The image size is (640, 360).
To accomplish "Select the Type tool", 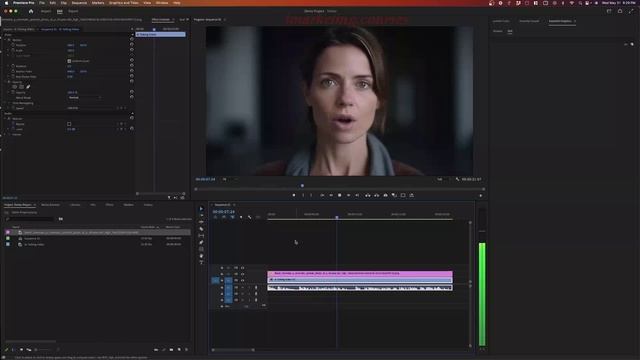I will coord(201,262).
